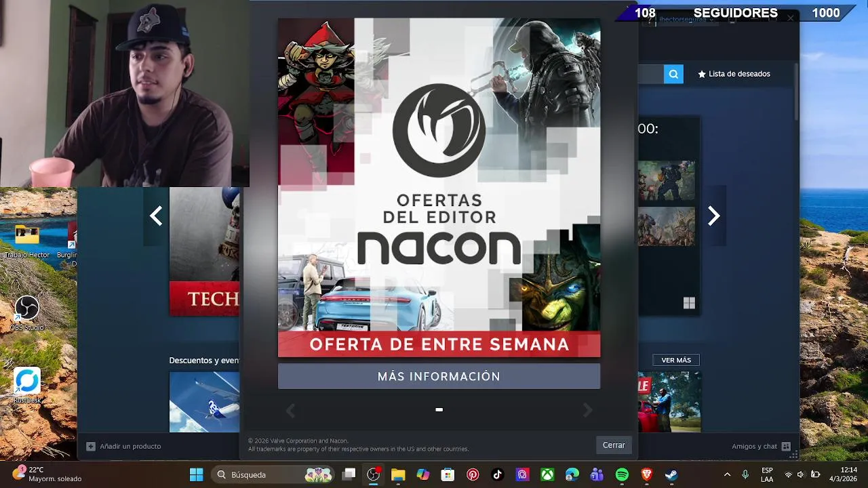Click Ver Más in the discounts section
The height and width of the screenshot is (488, 868).
click(676, 360)
